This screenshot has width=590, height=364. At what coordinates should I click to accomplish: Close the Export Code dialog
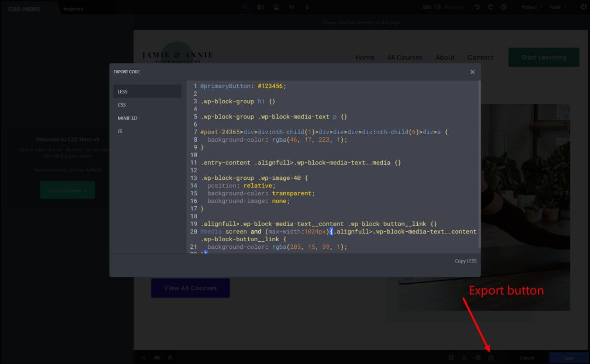472,72
